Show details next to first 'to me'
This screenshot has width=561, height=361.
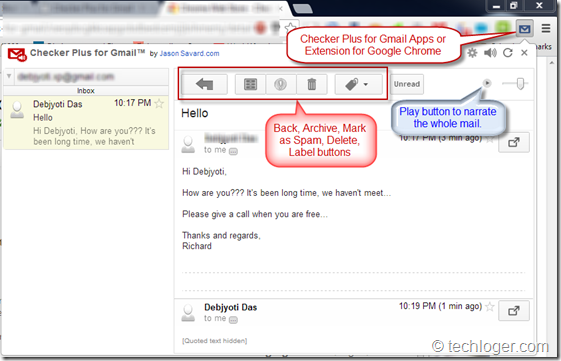233,152
